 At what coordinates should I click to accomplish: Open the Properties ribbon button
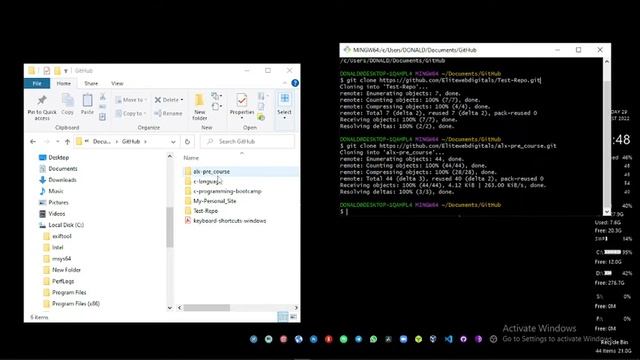(x=242, y=106)
